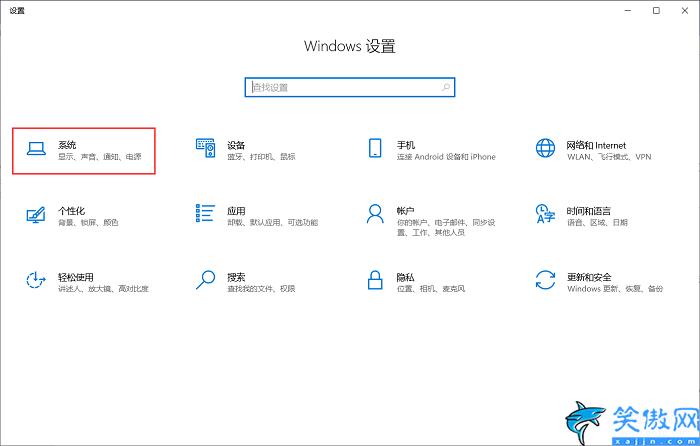Select the 帐户 category title
Image resolution: width=700 pixels, height=446 pixels.
(405, 211)
